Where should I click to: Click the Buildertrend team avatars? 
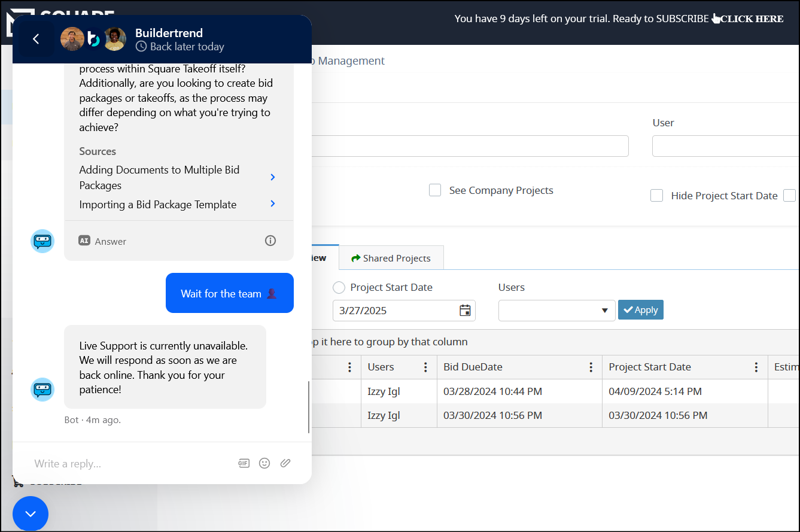[x=93, y=39]
